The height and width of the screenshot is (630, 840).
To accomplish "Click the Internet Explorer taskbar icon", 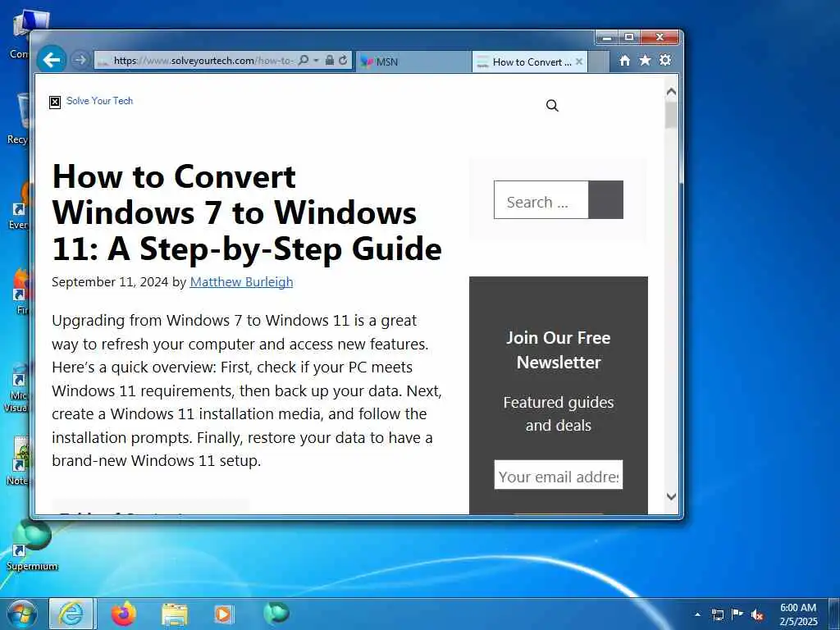I will (x=71, y=614).
